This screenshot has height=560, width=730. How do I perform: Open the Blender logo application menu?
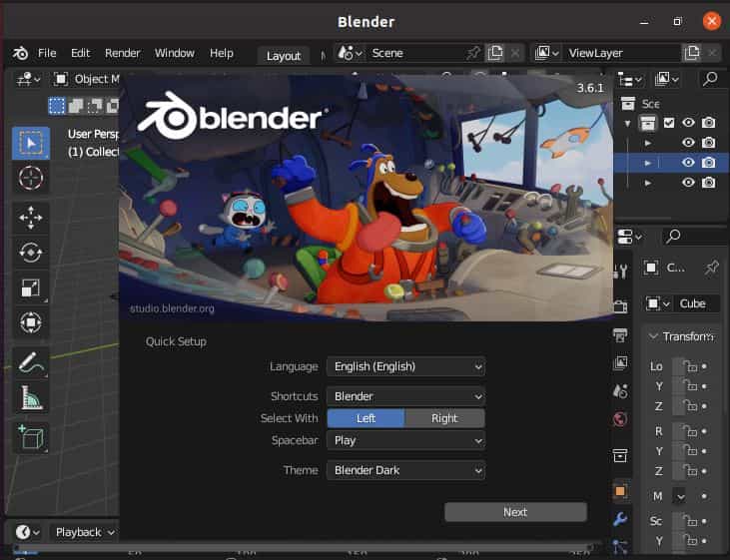click(20, 53)
